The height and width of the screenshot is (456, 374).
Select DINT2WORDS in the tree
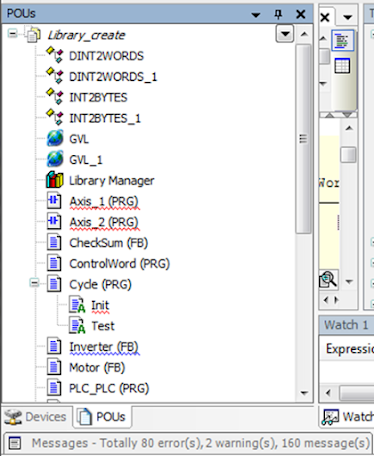(x=106, y=56)
